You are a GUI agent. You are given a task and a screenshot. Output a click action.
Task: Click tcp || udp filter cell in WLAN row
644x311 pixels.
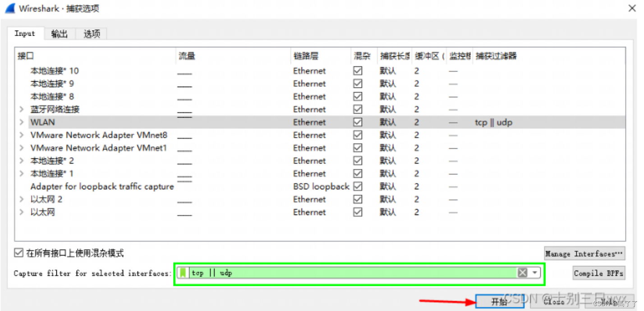pyautogui.click(x=494, y=122)
